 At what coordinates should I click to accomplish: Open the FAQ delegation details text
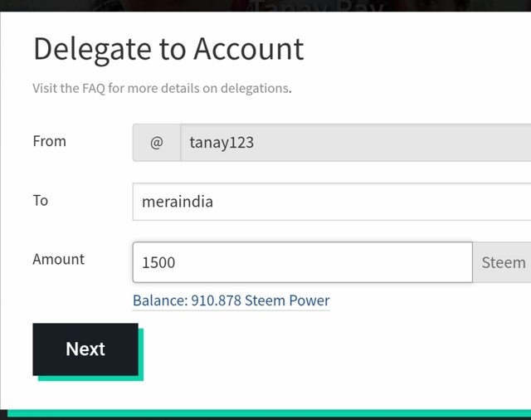(x=162, y=89)
